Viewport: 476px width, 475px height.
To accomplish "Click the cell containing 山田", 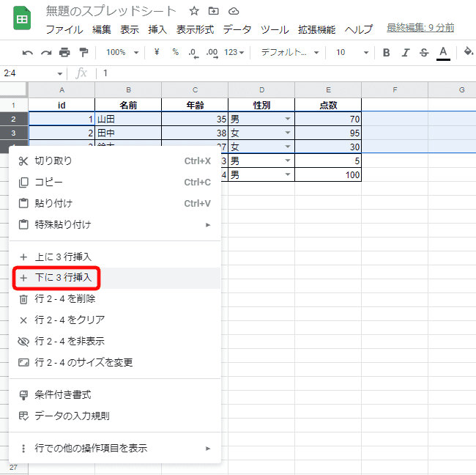I will pyautogui.click(x=128, y=119).
